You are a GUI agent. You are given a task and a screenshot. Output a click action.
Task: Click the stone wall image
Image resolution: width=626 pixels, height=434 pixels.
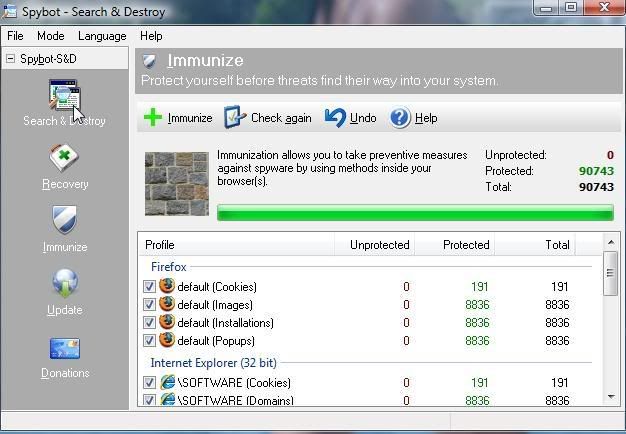click(177, 184)
